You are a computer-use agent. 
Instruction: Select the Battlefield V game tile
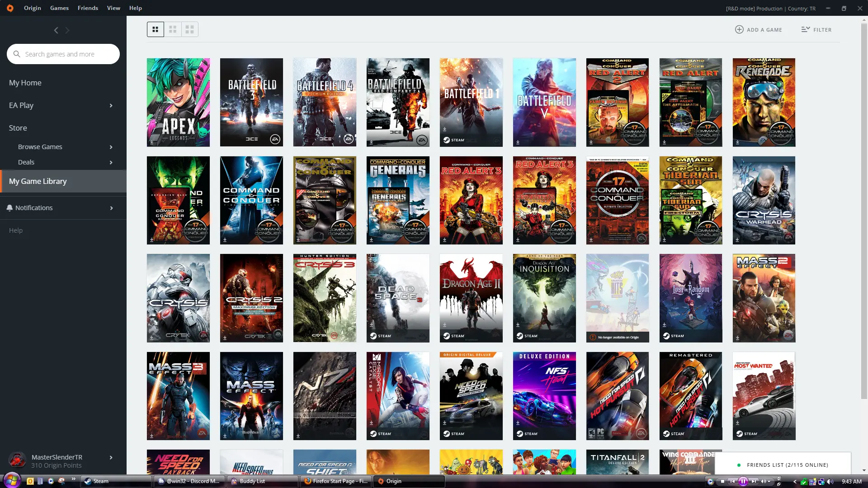tap(544, 102)
